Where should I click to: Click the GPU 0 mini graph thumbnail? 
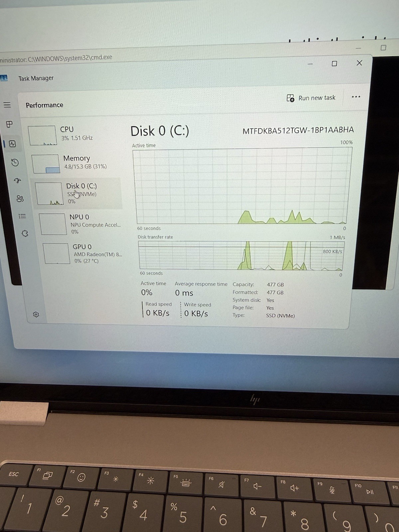(x=56, y=253)
